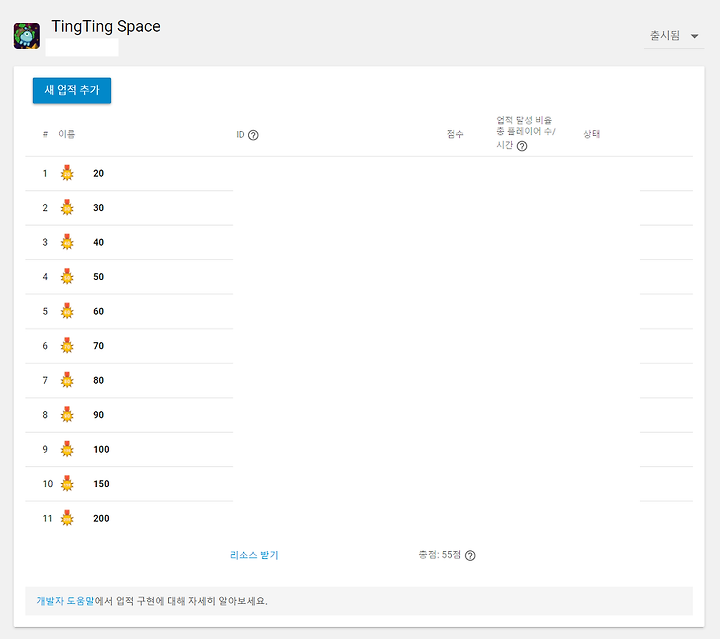
Task: Click the 이름 column header
Action: [x=67, y=134]
